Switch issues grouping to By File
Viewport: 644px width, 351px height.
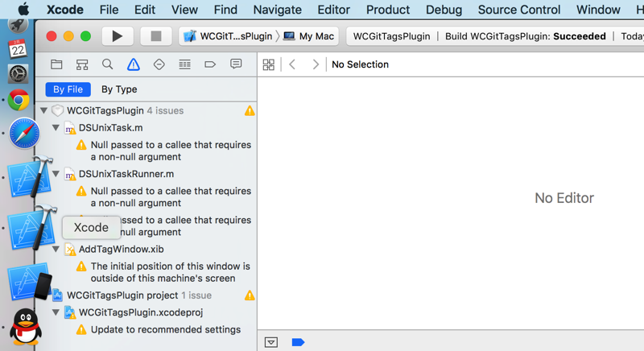(x=68, y=89)
